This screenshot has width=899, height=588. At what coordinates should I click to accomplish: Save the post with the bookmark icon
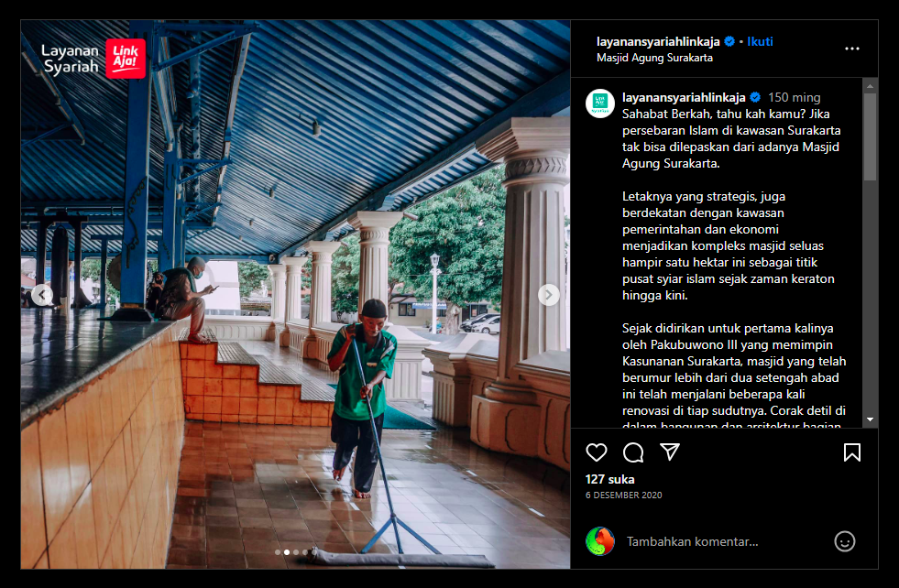coord(851,452)
